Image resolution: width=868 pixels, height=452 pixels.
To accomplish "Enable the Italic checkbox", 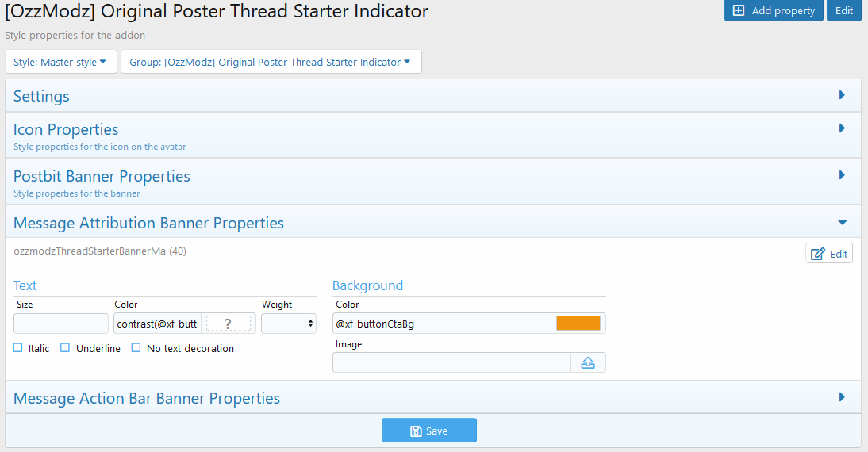I will pyautogui.click(x=18, y=348).
